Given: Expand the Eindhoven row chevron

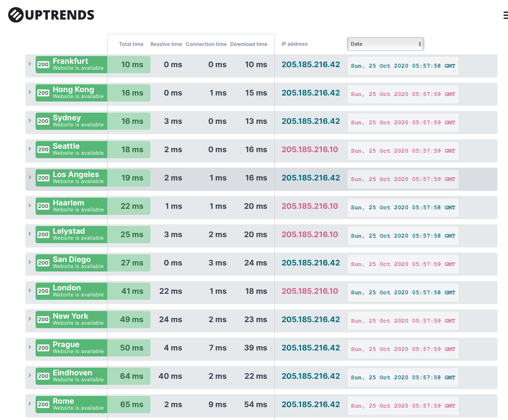Looking at the screenshot, I should 30,375.
